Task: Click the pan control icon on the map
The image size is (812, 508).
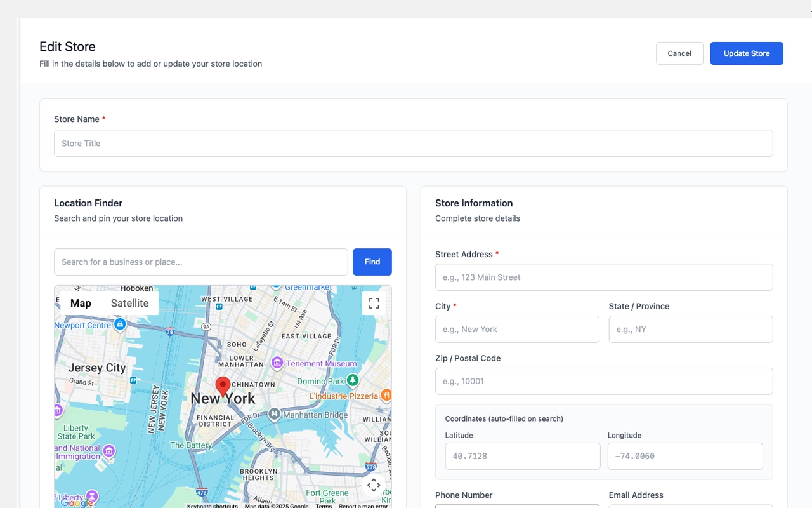Action: pos(374,485)
